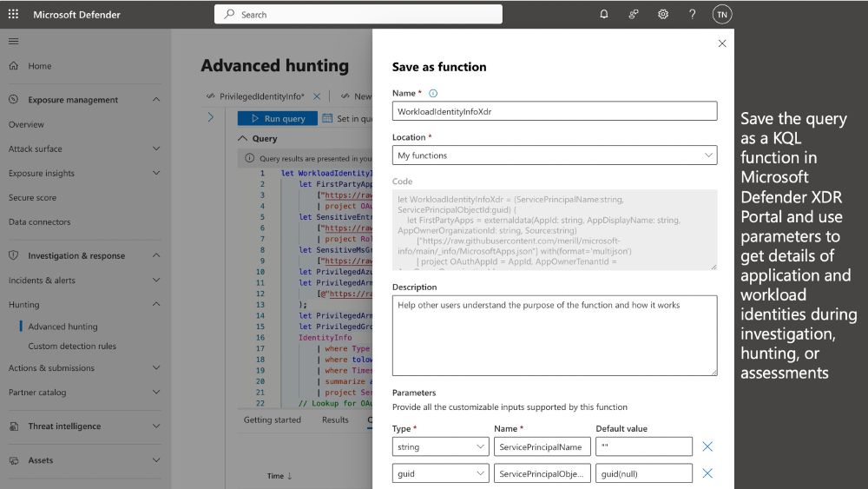Click the function Name input field
Viewport: 868px width, 489px height.
(x=555, y=111)
